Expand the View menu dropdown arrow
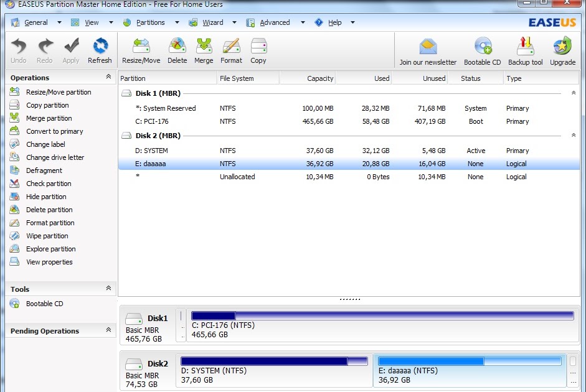Screen dimensions: 586x392 pos(111,23)
